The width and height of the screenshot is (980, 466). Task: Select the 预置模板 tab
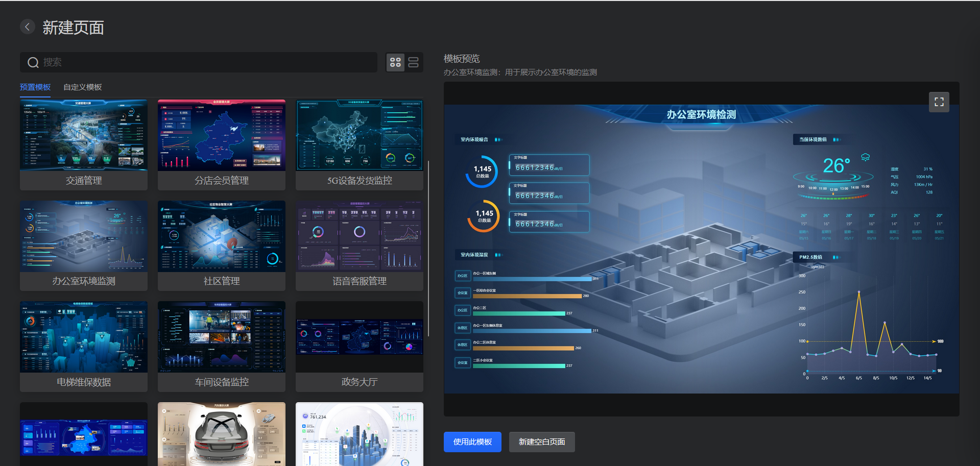tap(35, 87)
